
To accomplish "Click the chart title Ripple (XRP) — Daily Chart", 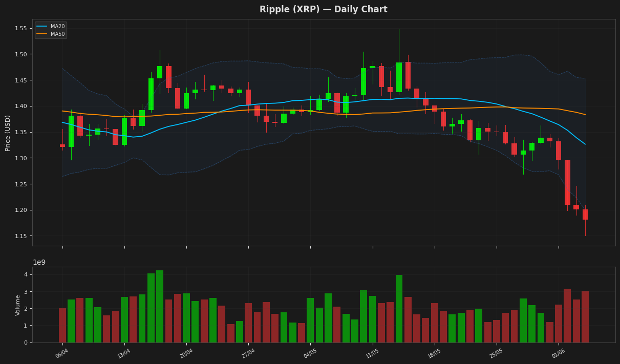I will (323, 9).
